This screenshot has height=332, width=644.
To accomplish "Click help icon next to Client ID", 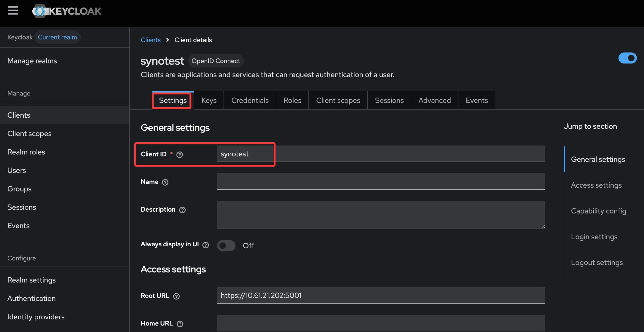I will 180,154.
